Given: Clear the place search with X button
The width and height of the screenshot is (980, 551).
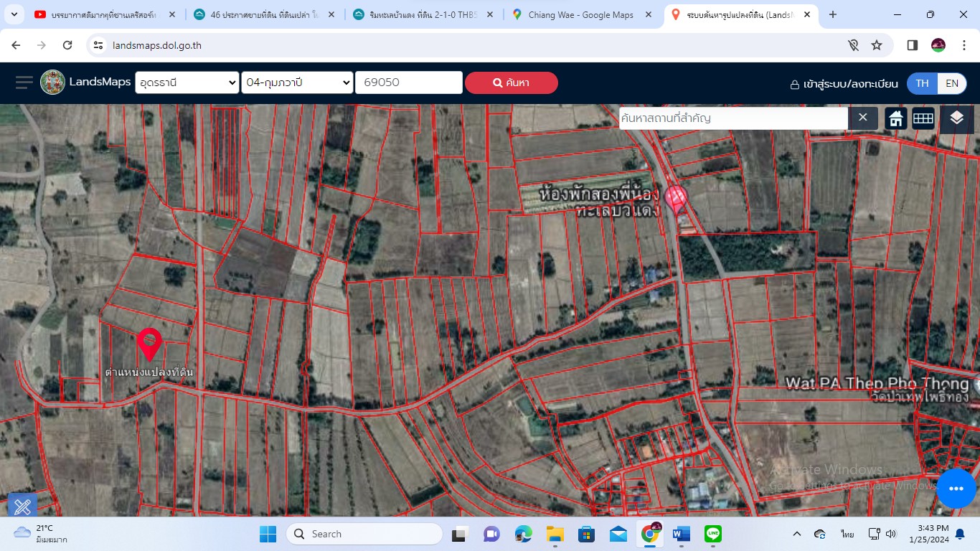Looking at the screenshot, I should point(863,118).
